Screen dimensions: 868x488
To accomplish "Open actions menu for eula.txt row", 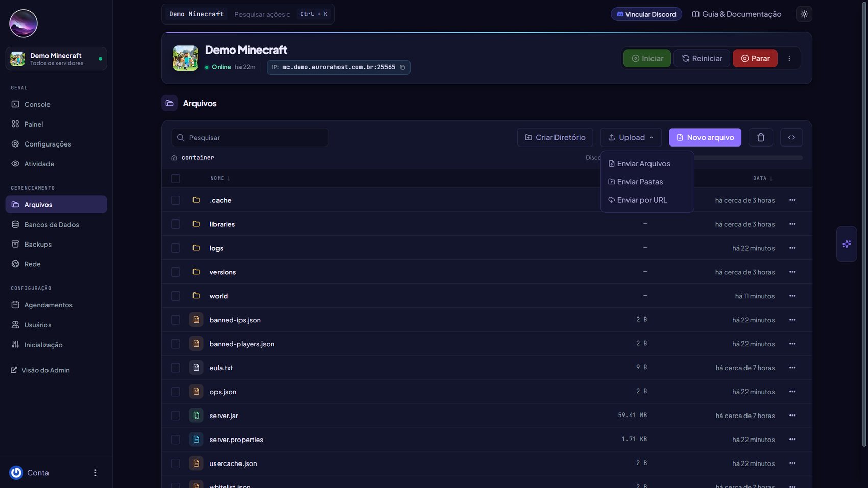I will pos(792,368).
